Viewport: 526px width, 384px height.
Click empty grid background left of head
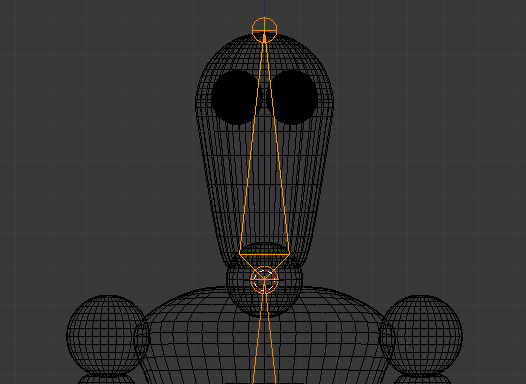pyautogui.click(x=101, y=134)
